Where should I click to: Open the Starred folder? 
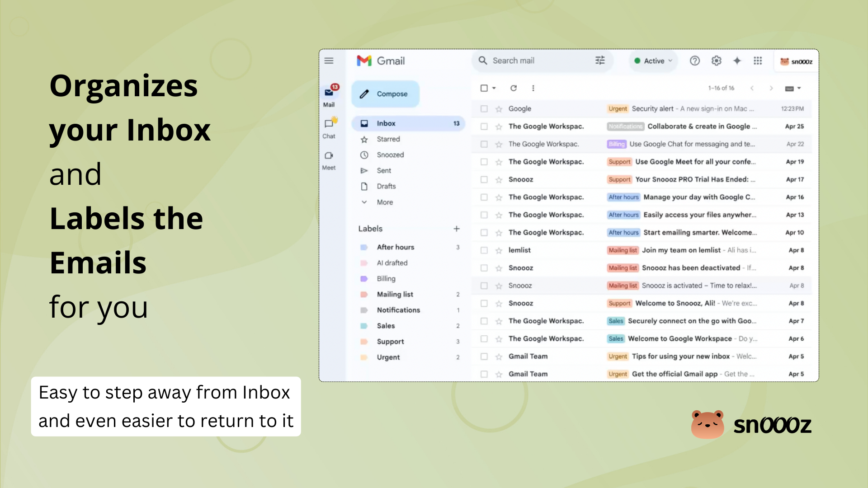coord(389,139)
